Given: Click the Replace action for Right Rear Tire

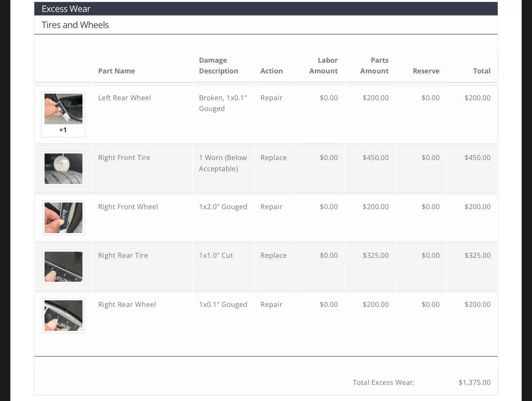Looking at the screenshot, I should [x=273, y=255].
